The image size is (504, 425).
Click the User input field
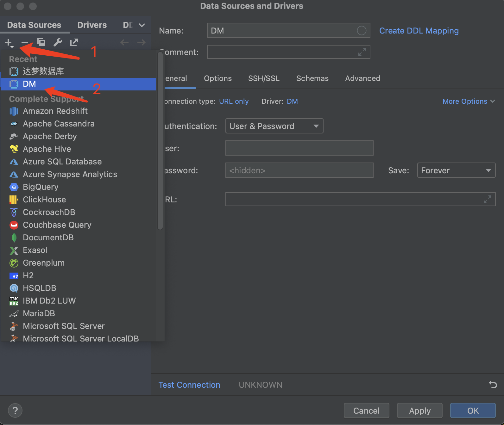[x=299, y=148]
